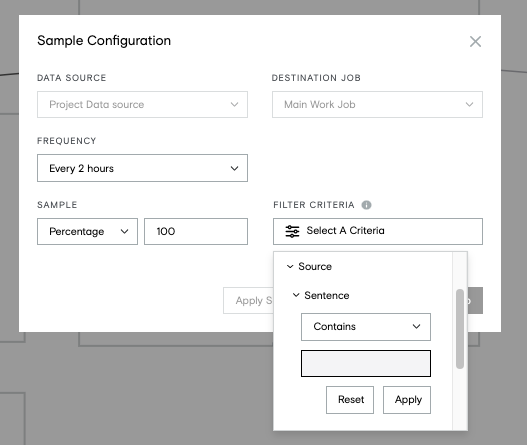
Task: Close the Sample Configuration dialog
Action: coord(475,42)
